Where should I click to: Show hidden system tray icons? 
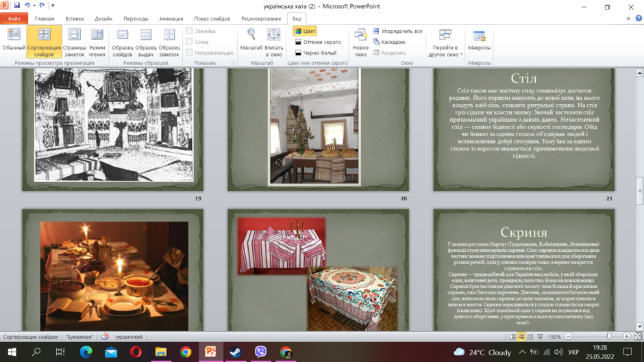point(522,352)
